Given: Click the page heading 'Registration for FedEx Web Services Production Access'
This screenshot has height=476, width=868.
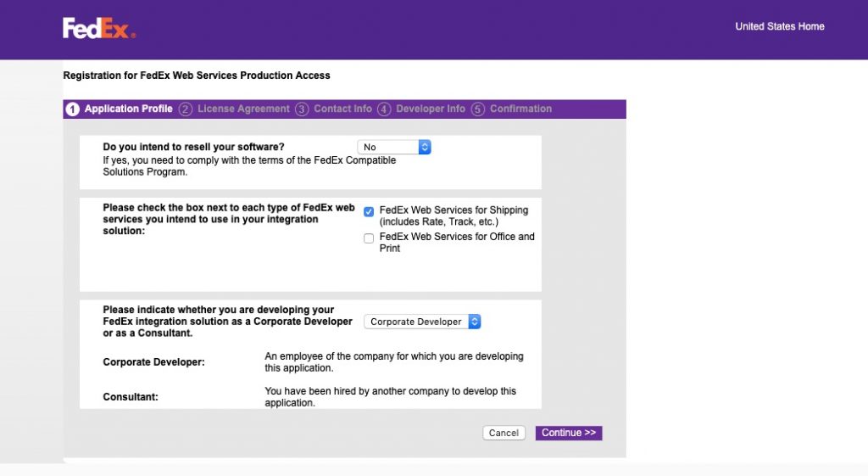Looking at the screenshot, I should 197,76.
